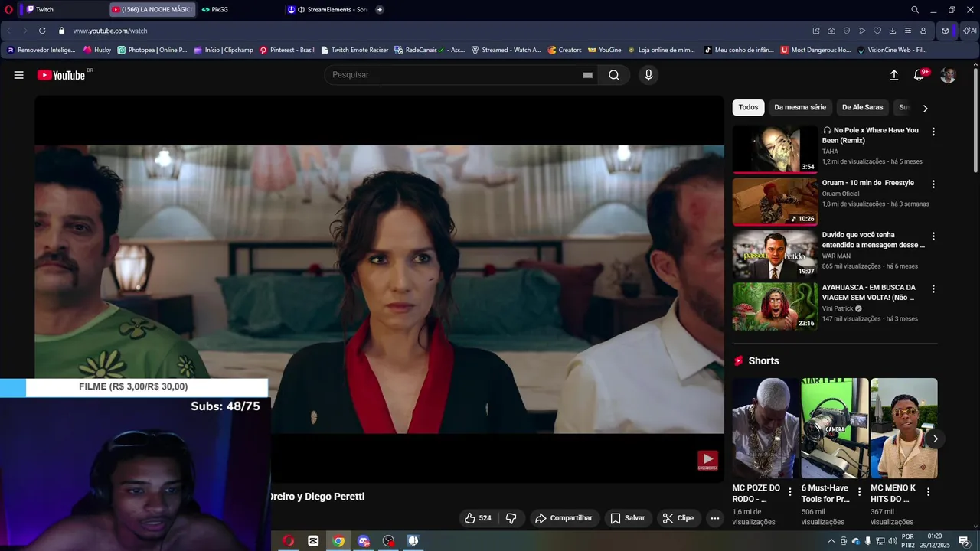980x551 pixels.
Task: Open options for MC MENO K short
Action: [928, 492]
